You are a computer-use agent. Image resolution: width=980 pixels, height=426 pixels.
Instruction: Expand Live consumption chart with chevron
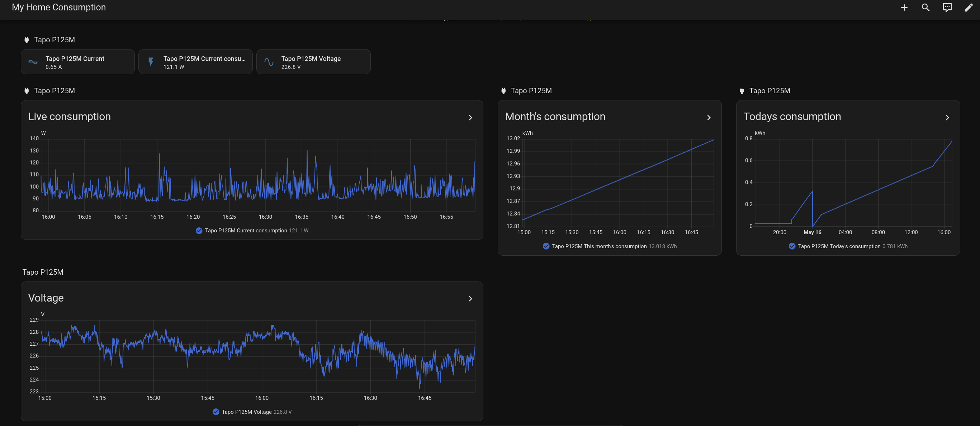470,118
